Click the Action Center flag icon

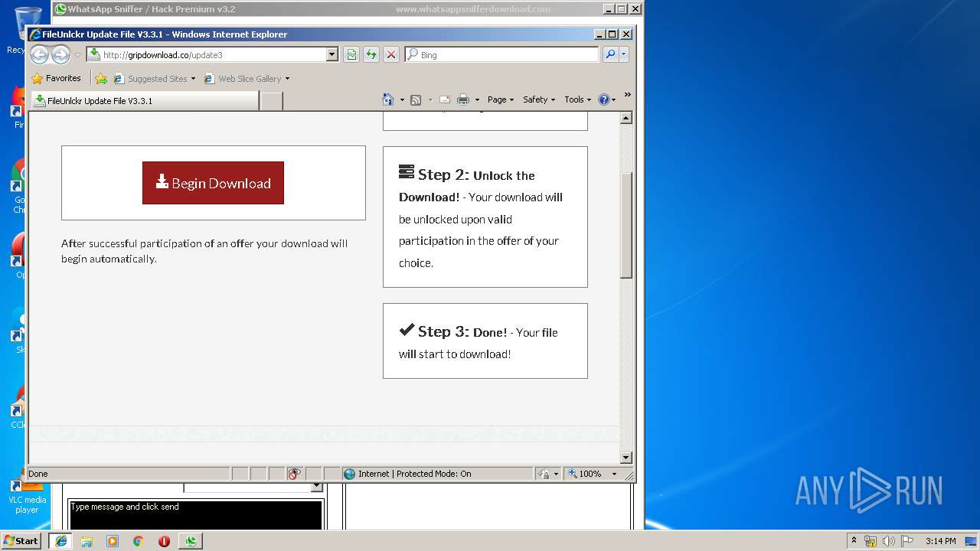coord(907,541)
